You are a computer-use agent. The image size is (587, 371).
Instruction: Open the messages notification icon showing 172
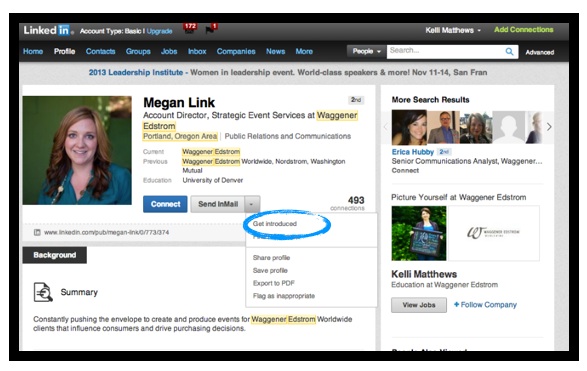(190, 28)
